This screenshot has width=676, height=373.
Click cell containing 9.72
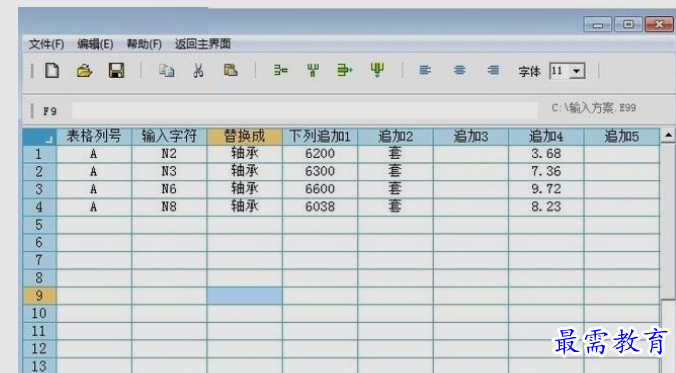pyautogui.click(x=546, y=189)
